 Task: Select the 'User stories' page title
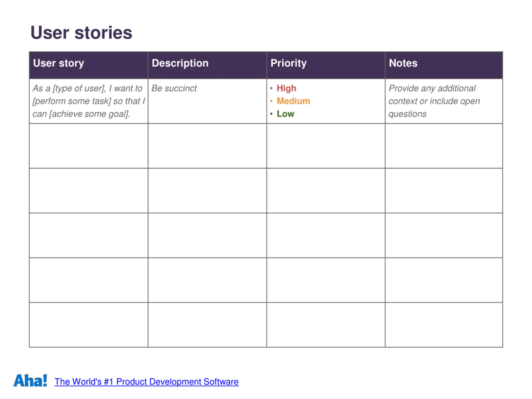pyautogui.click(x=81, y=32)
